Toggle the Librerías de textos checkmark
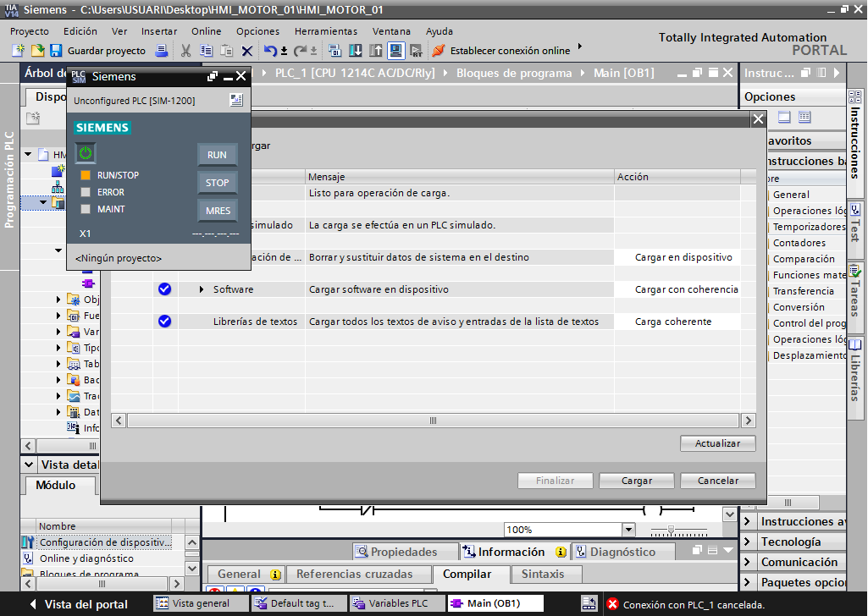868x616 pixels. (165, 322)
